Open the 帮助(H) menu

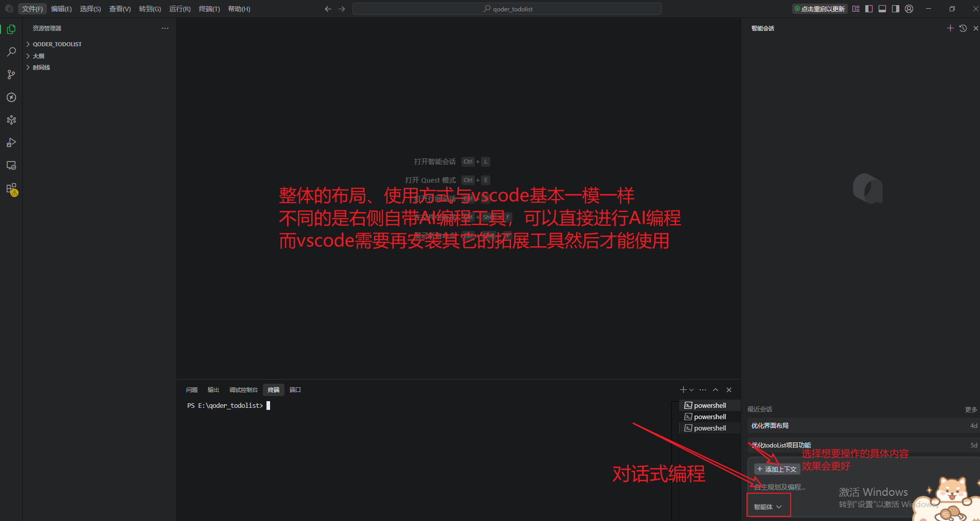click(x=239, y=9)
